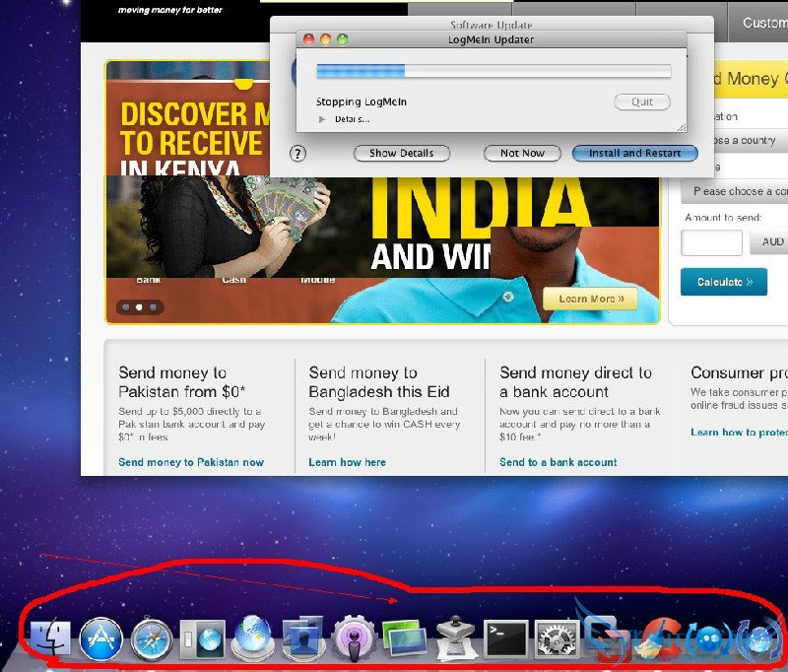Click the Amount to send input field
788x672 pixels.
pyautogui.click(x=711, y=242)
